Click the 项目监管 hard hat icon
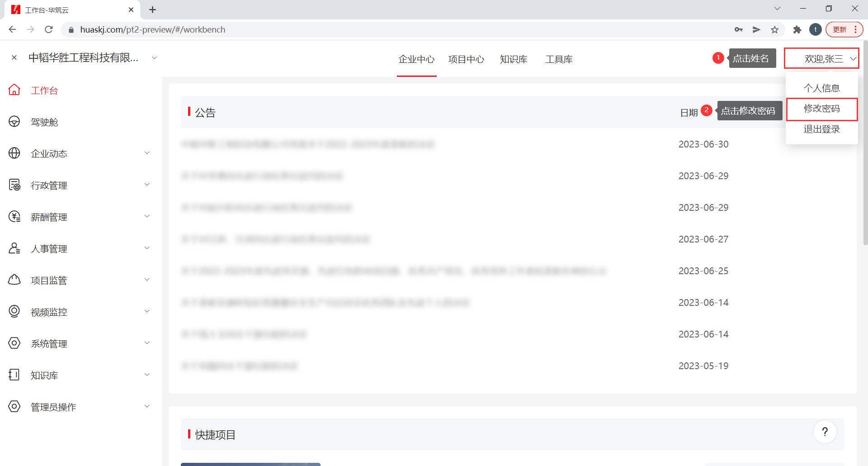 coord(14,280)
